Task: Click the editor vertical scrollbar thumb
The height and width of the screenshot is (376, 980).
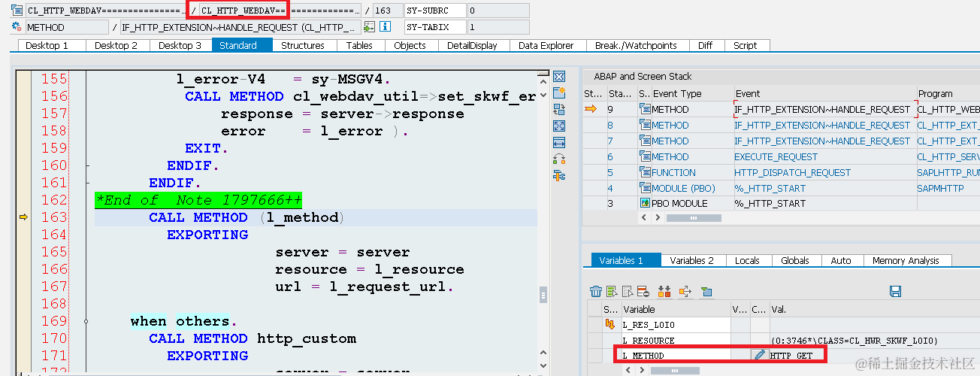Action: [x=543, y=295]
